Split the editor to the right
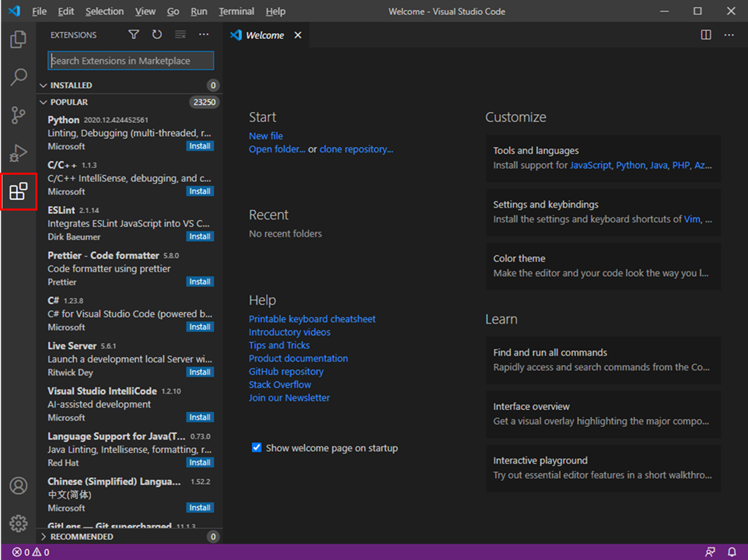This screenshot has width=748, height=560. pos(705,34)
